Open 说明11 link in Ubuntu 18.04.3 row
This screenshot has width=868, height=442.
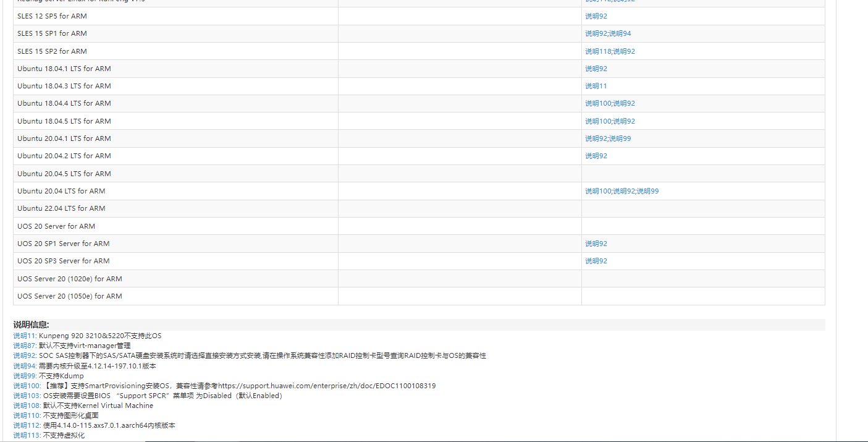click(596, 86)
